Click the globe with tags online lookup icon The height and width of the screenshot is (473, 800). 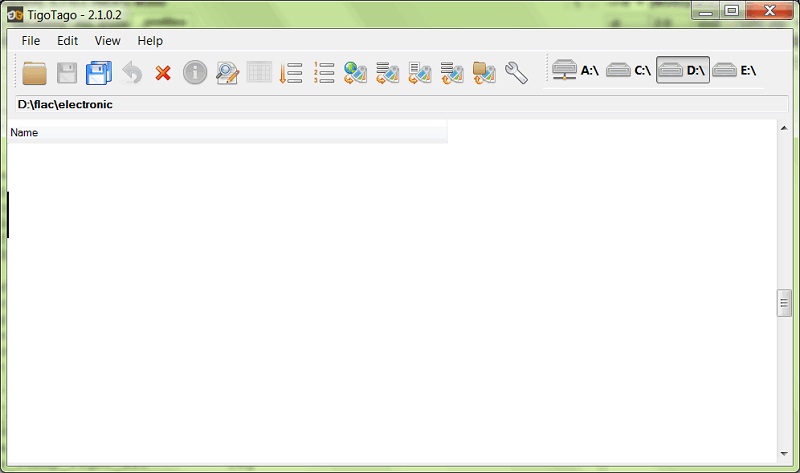click(x=355, y=73)
